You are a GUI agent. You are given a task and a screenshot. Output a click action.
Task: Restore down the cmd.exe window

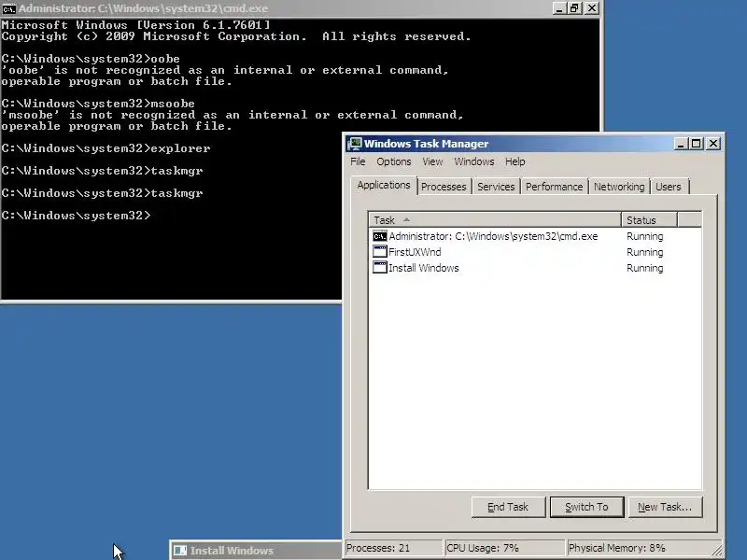coord(574,8)
